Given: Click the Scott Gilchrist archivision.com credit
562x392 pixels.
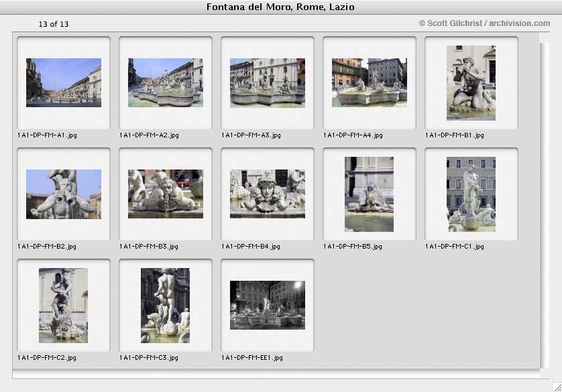Looking at the screenshot, I should pos(484,23).
